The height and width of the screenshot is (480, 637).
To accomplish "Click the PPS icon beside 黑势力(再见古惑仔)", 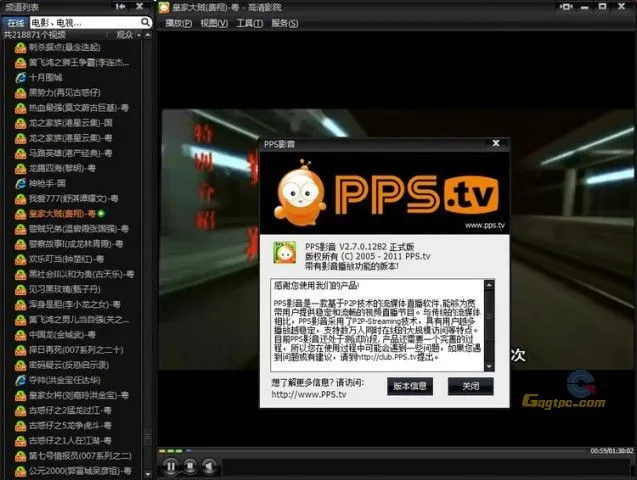I will [20, 93].
